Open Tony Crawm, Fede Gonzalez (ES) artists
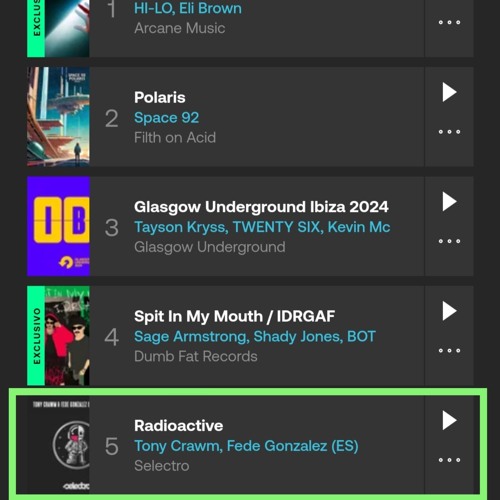 point(246,446)
